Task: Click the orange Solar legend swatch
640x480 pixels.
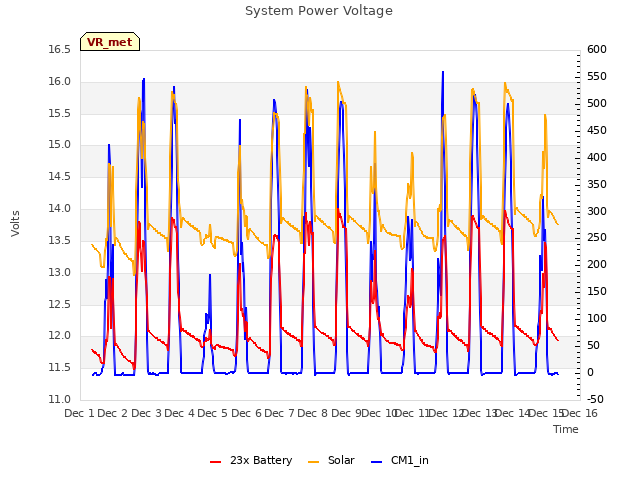Action: point(313,462)
